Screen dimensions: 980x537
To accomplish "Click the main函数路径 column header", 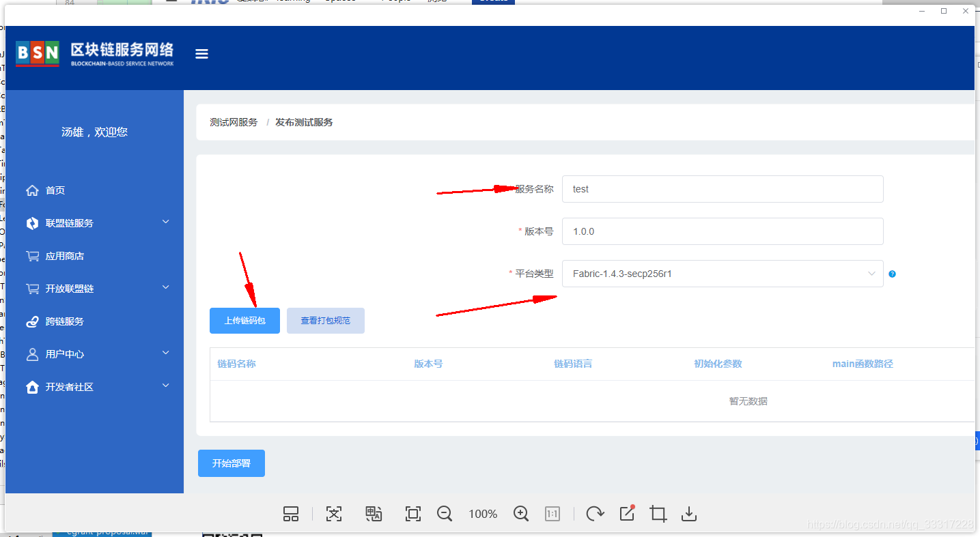I will (863, 364).
